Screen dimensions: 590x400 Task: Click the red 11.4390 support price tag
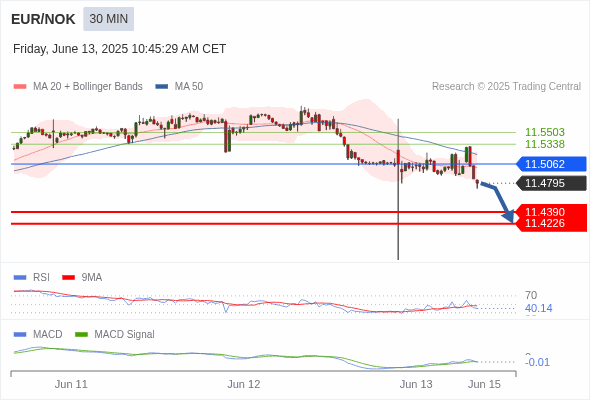(x=551, y=211)
